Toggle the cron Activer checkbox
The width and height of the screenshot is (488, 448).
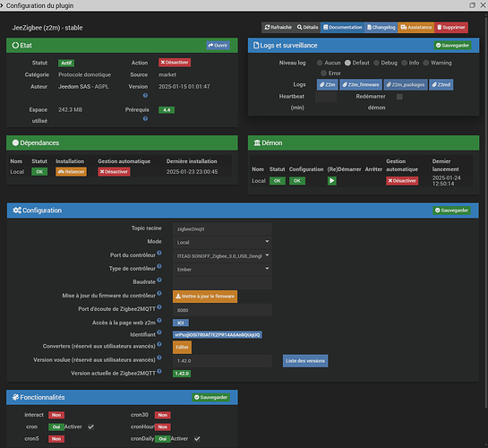tap(90, 426)
